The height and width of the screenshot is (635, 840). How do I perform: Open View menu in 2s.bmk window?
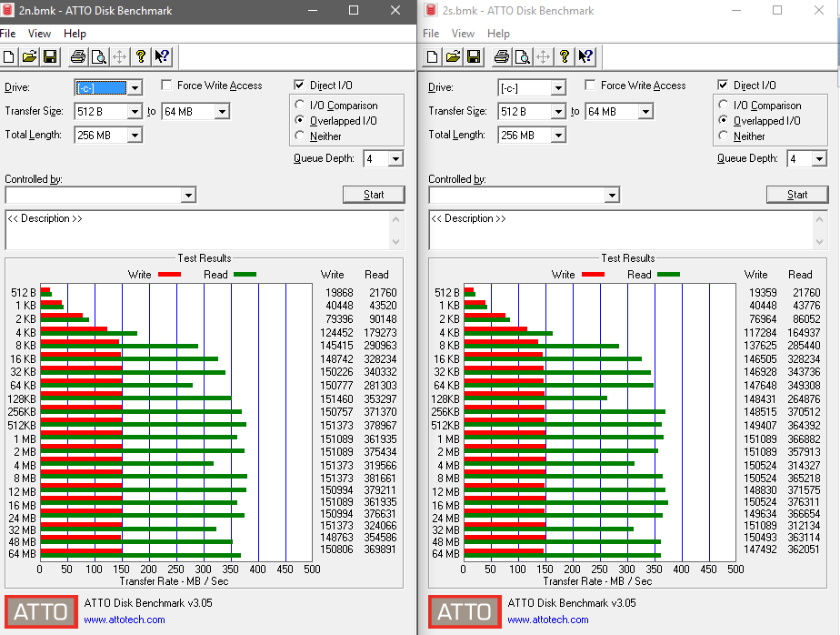(463, 34)
